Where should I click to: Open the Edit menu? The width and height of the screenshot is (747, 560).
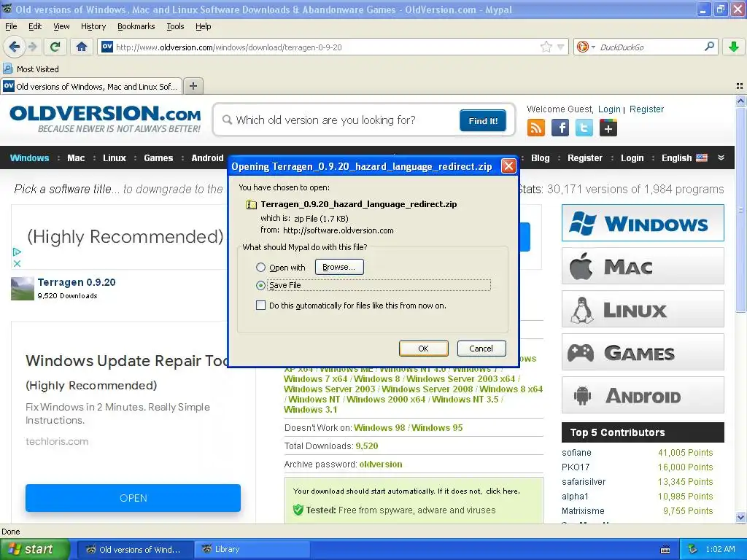point(35,26)
